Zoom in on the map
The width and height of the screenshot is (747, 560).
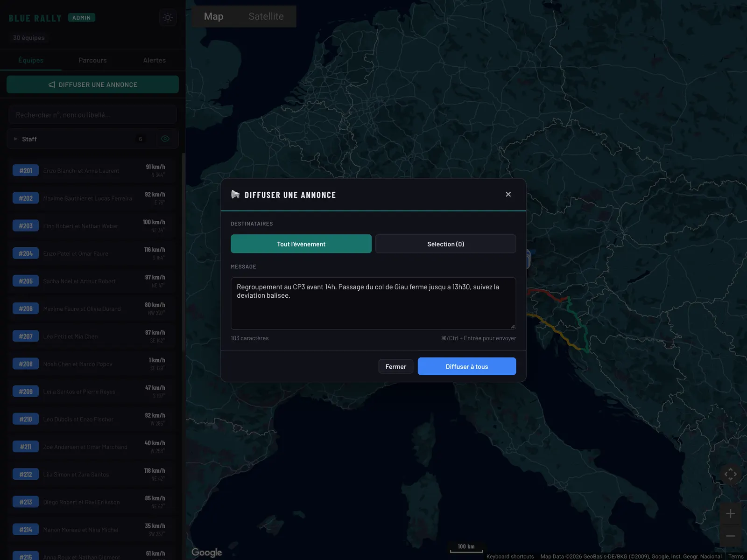tap(731, 514)
